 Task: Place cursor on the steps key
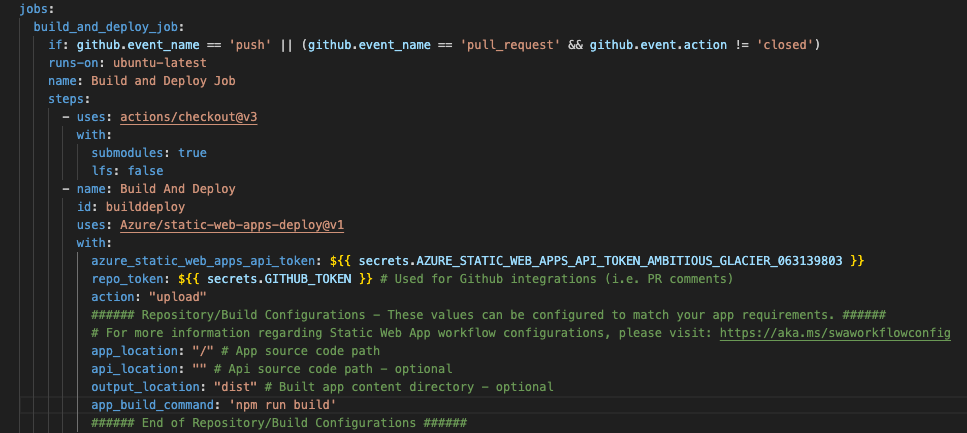click(67, 99)
